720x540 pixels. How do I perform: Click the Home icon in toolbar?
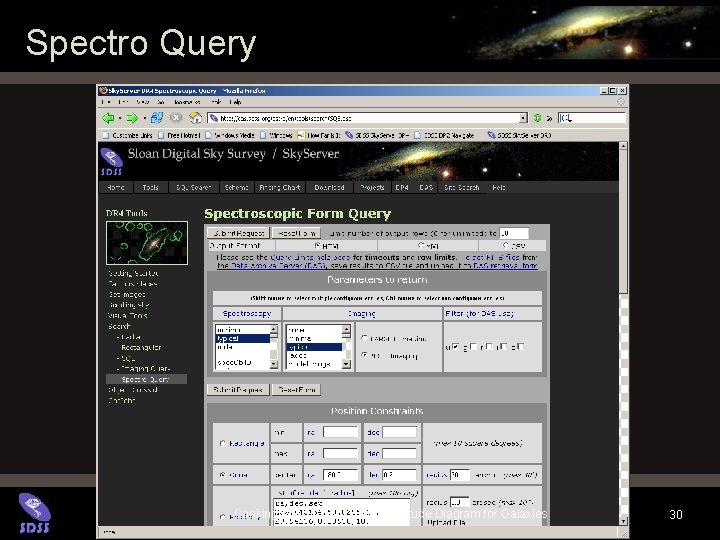pyautogui.click(x=196, y=118)
